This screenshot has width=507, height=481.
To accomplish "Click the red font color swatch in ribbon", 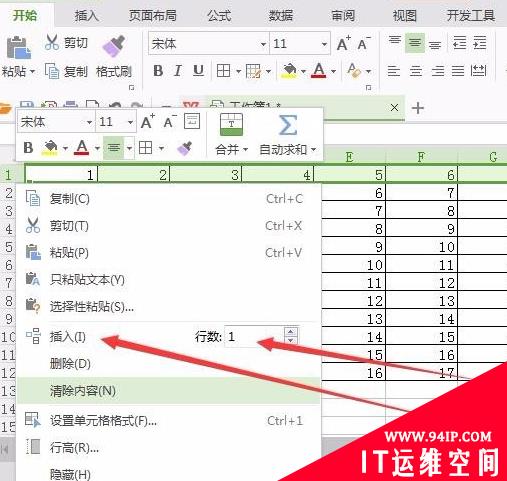I will click(x=319, y=71).
